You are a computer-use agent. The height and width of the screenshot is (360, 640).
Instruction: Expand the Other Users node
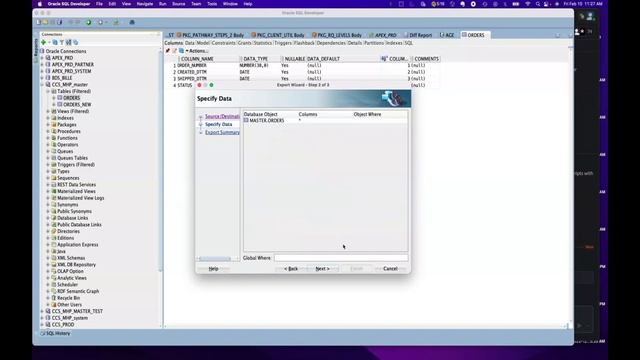click(48, 304)
